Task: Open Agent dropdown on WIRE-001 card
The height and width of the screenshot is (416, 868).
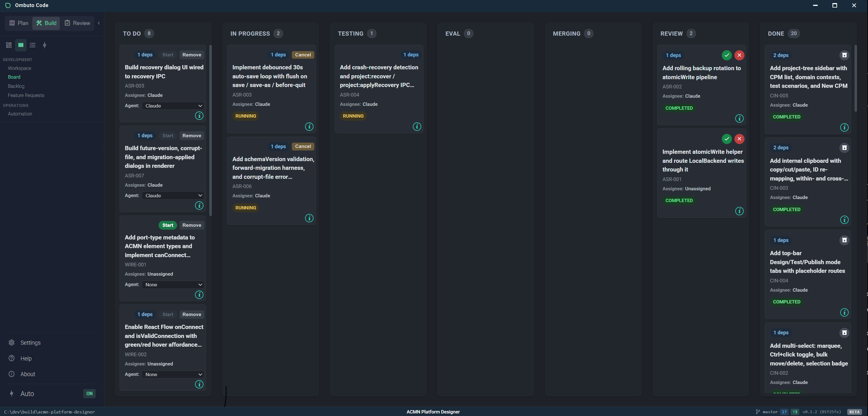Action: click(x=173, y=285)
